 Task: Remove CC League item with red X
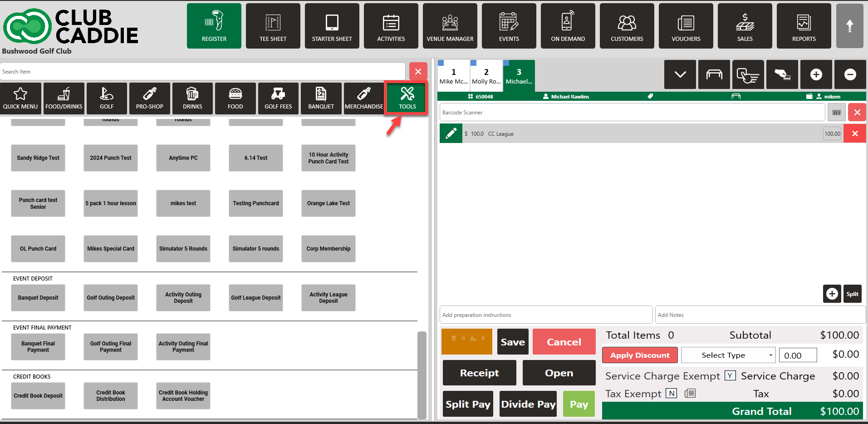[854, 133]
